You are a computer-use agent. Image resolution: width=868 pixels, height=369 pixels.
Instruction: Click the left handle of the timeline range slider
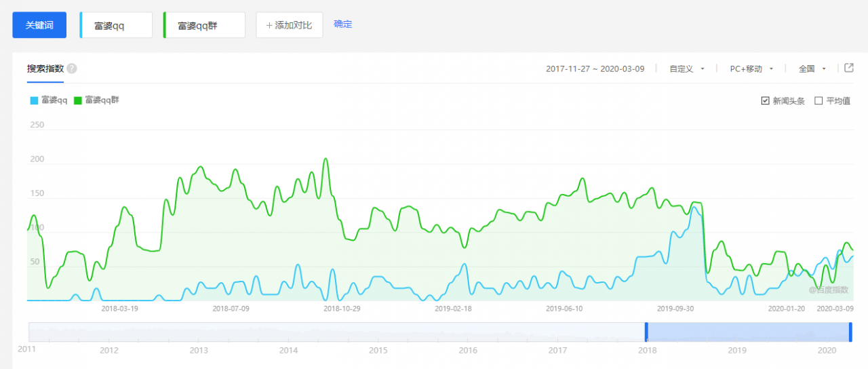(646, 332)
